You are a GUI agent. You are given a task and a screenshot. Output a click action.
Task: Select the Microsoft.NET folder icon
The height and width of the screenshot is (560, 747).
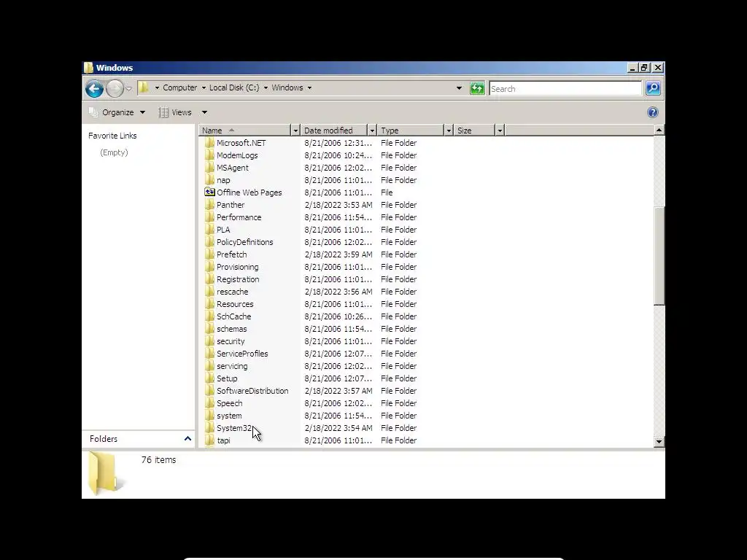209,143
